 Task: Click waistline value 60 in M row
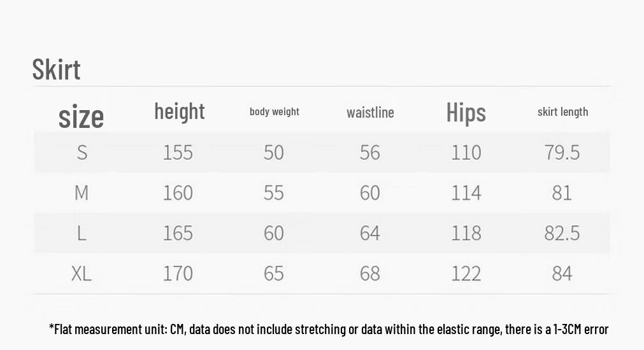click(369, 192)
